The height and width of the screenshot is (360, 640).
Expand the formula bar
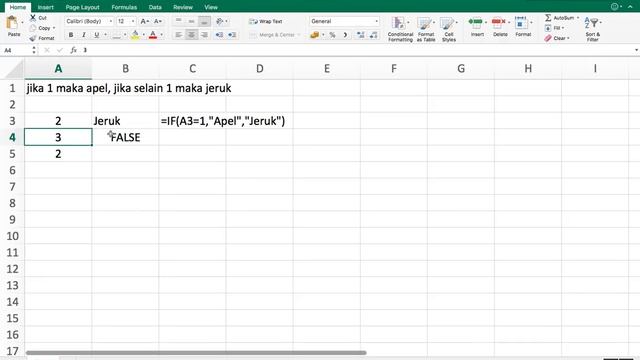636,50
